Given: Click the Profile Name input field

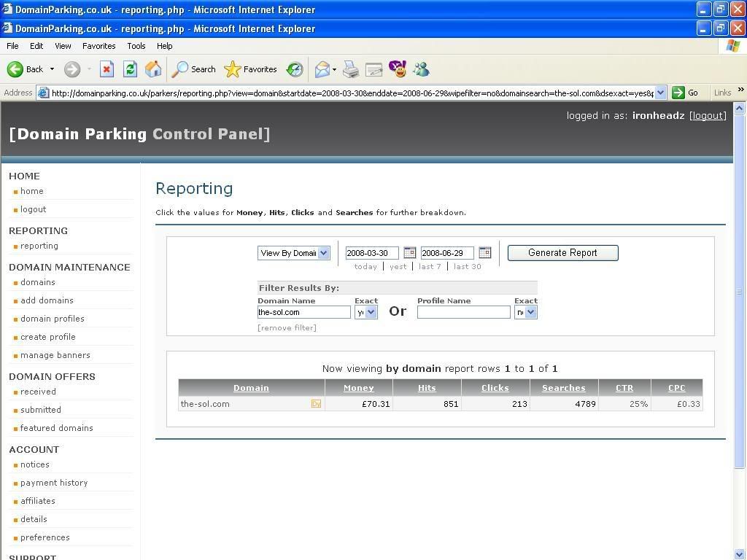Looking at the screenshot, I should 463,312.
